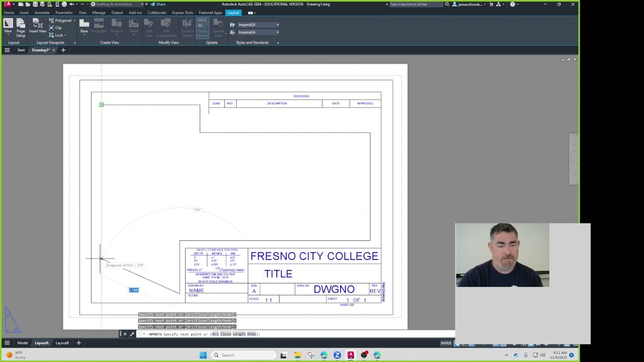Image resolution: width=644 pixels, height=362 pixels.
Task: Add a new layout with plus button
Action: pyautogui.click(x=78, y=343)
